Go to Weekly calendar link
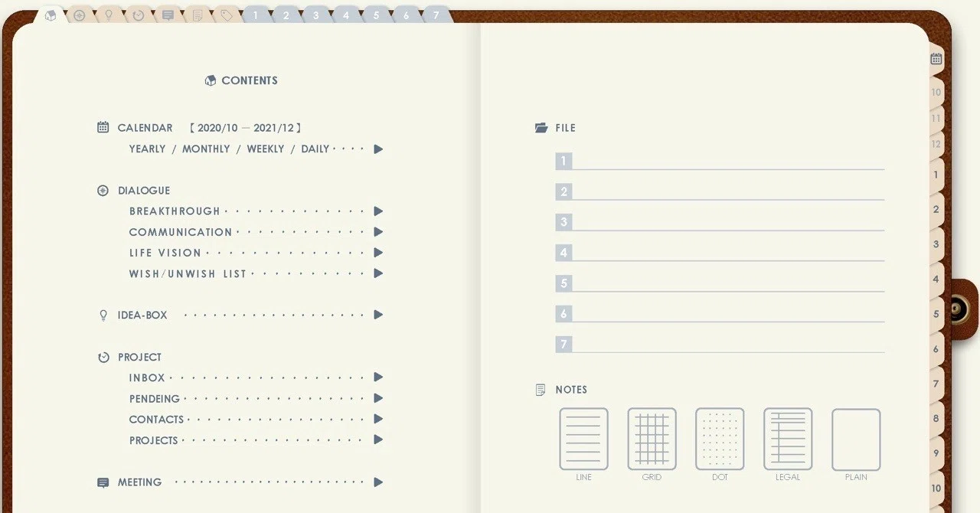The image size is (980, 513). pos(266,149)
